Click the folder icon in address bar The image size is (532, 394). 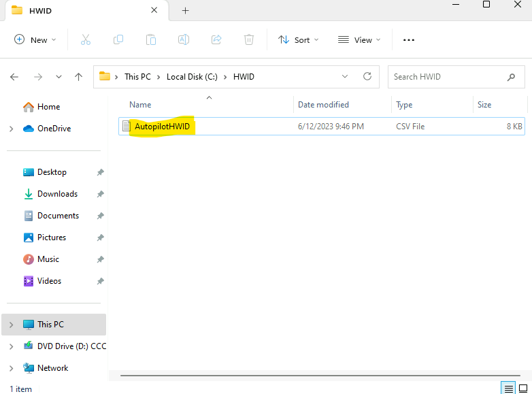click(x=105, y=76)
